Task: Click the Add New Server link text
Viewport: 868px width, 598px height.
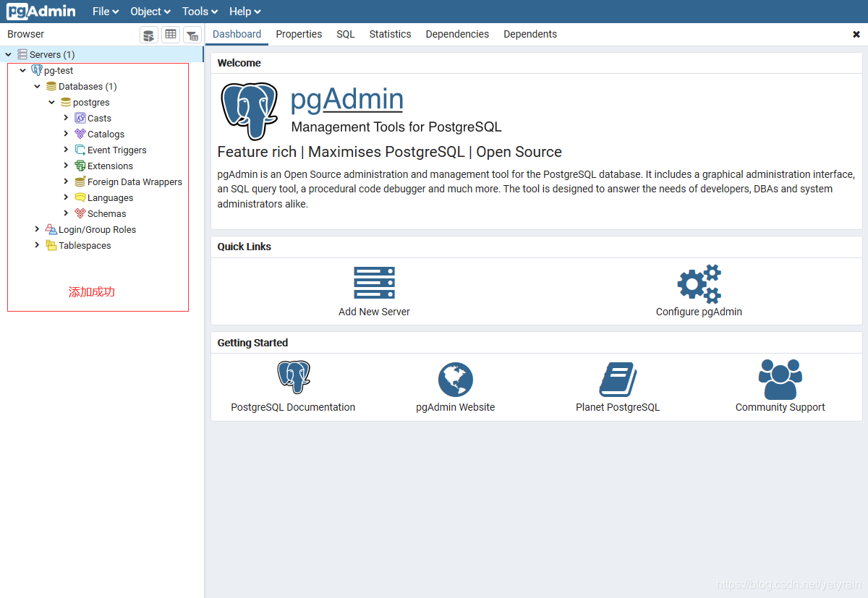Action: [x=375, y=312]
